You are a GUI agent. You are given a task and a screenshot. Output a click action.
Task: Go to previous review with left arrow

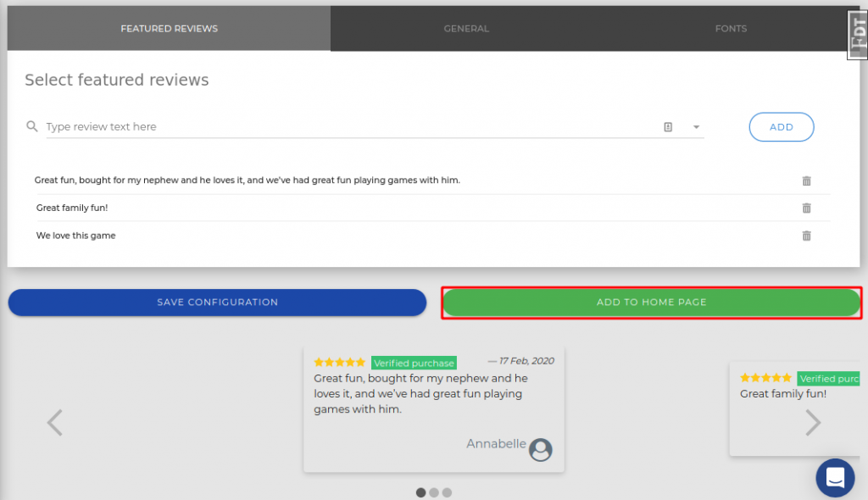click(54, 423)
